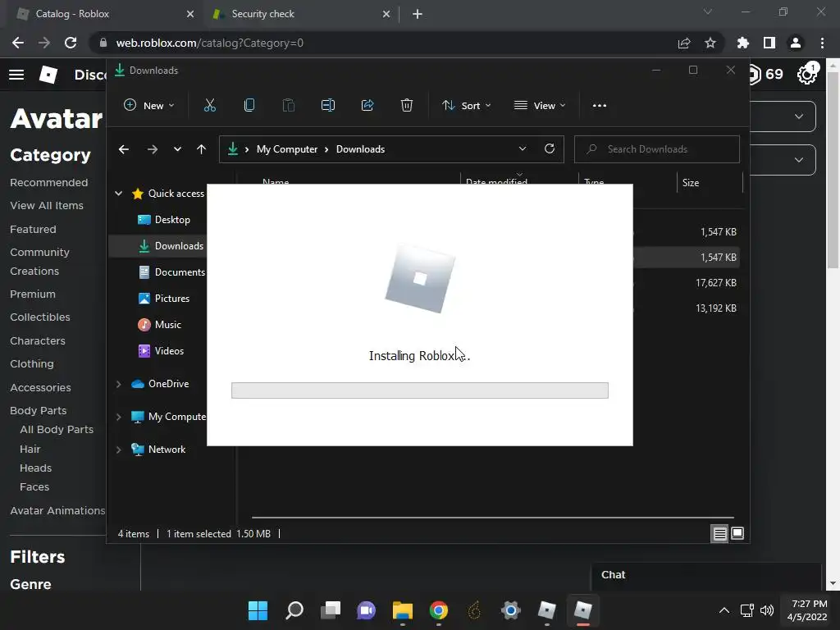
Task: Go up one folder level
Action: pyautogui.click(x=202, y=149)
